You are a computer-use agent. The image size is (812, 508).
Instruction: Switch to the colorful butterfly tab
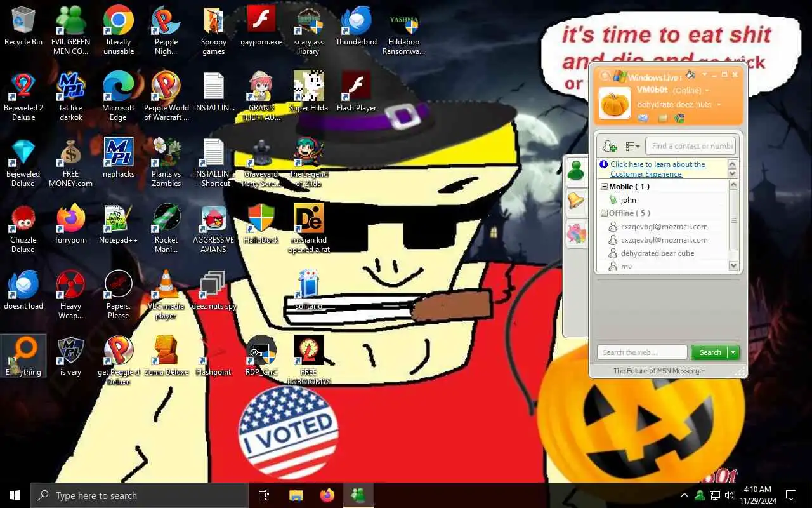pos(576,234)
